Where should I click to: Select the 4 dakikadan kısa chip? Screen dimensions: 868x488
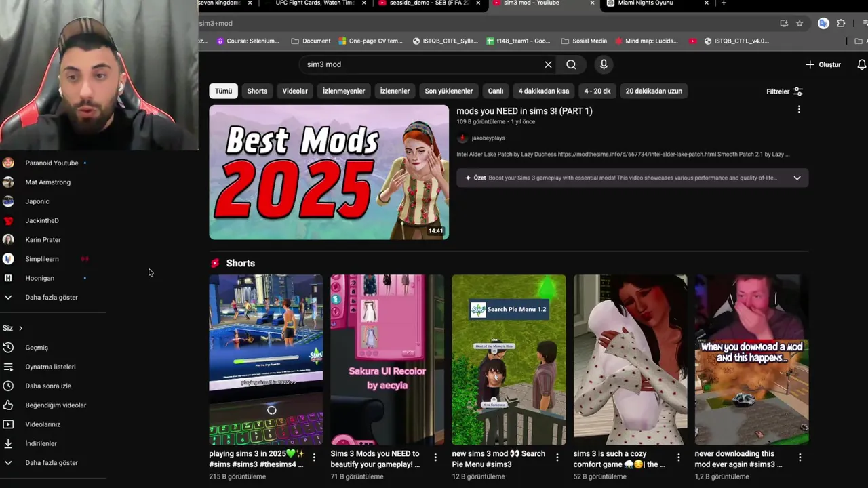[544, 91]
